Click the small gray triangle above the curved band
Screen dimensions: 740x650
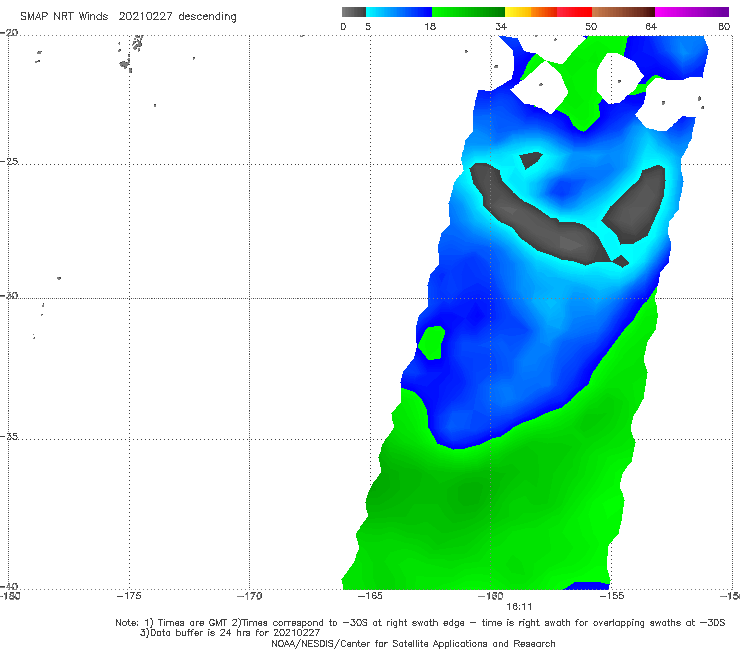530,159
